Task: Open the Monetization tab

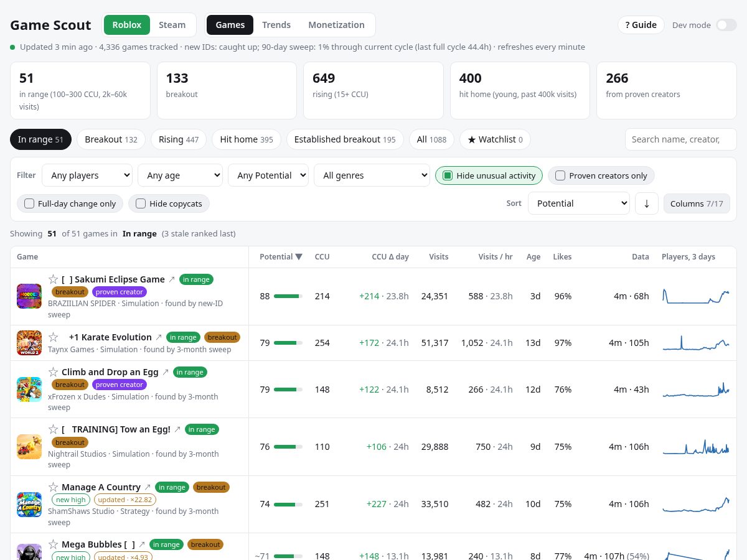Action: point(336,25)
